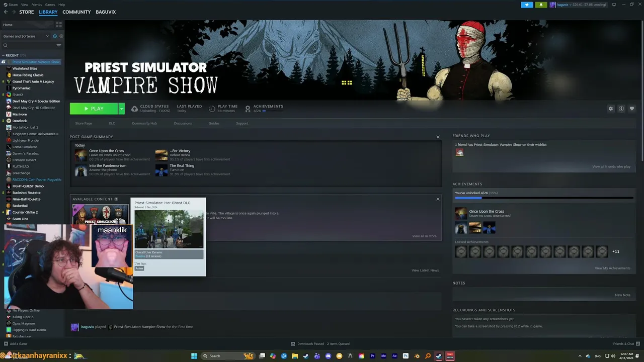Open the Friends menu

click(37, 5)
